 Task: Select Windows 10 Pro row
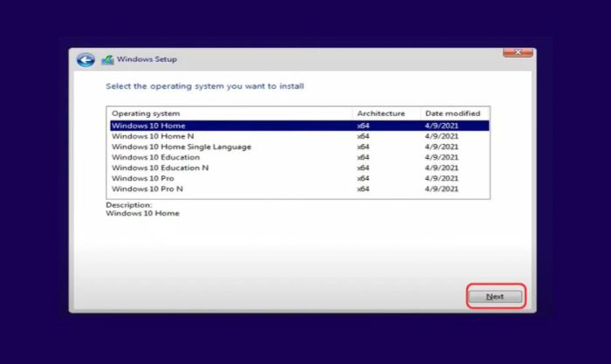tap(299, 178)
